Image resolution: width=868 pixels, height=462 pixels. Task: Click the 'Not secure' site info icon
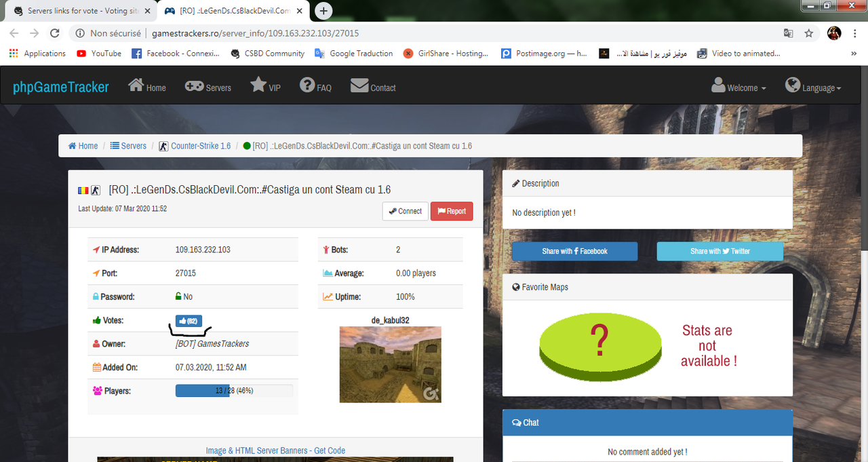pos(80,33)
